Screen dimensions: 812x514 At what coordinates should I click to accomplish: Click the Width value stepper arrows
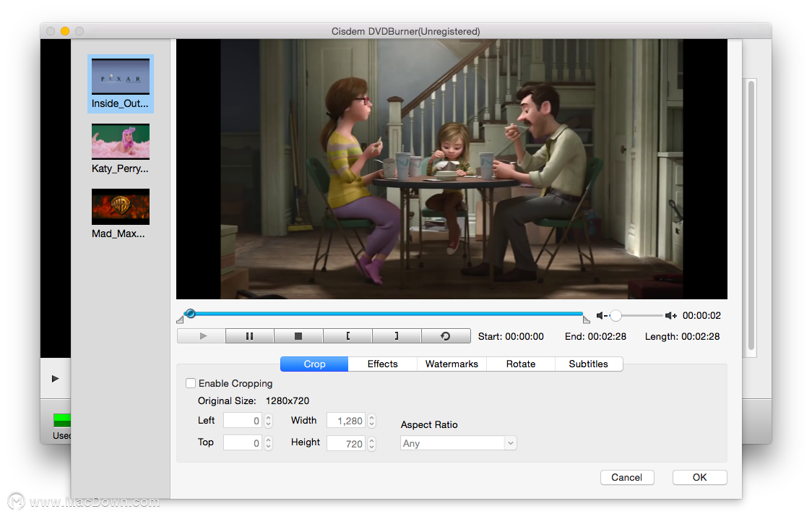click(372, 421)
